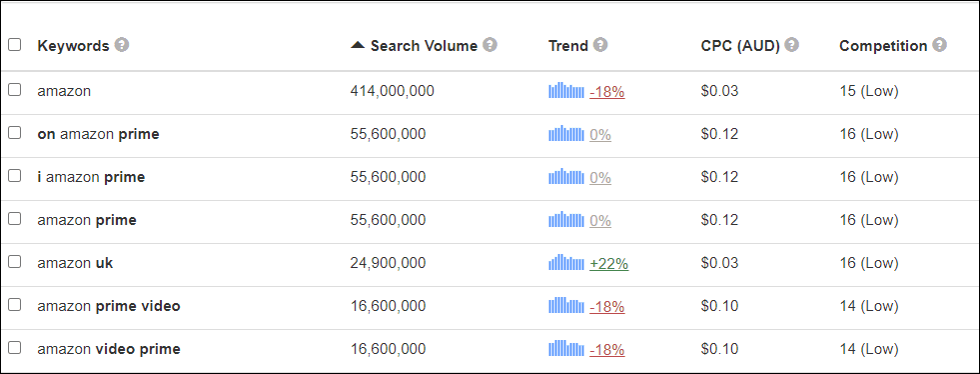
Task: Click the Search Volume sort arrow
Action: (358, 45)
